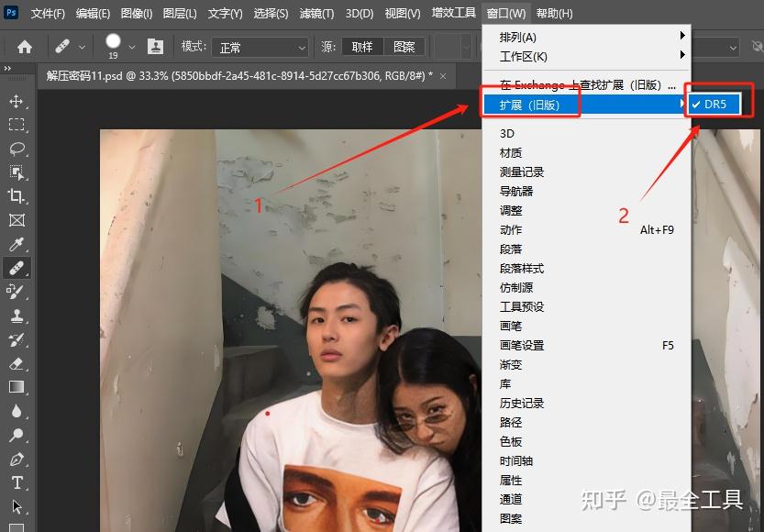
Task: Click the Home icon in options bar
Action: pyautogui.click(x=23, y=46)
